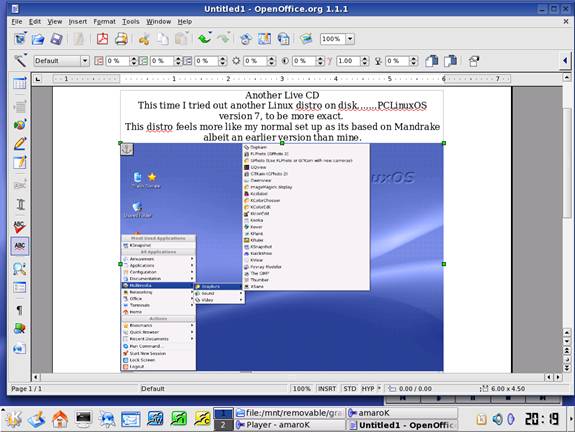Image resolution: width=575 pixels, height=432 pixels.
Task: Switch to Player - amaroK taskbar entry
Action: tap(290, 425)
